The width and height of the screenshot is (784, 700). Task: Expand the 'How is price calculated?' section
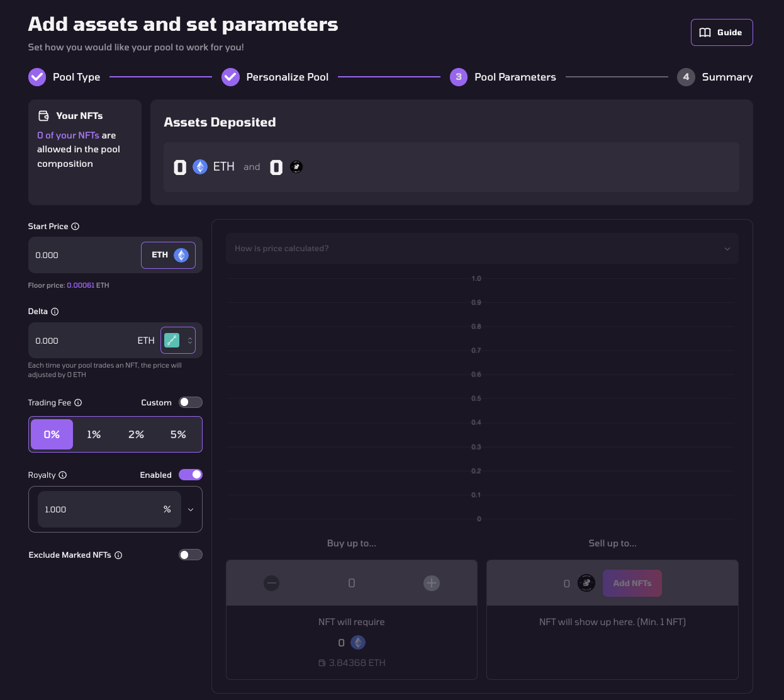pos(482,249)
